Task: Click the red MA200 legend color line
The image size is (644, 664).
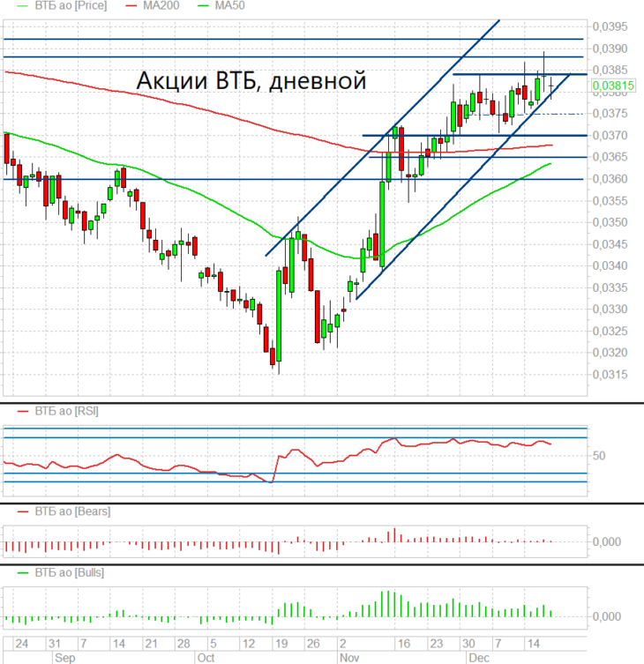Action: [131, 6]
